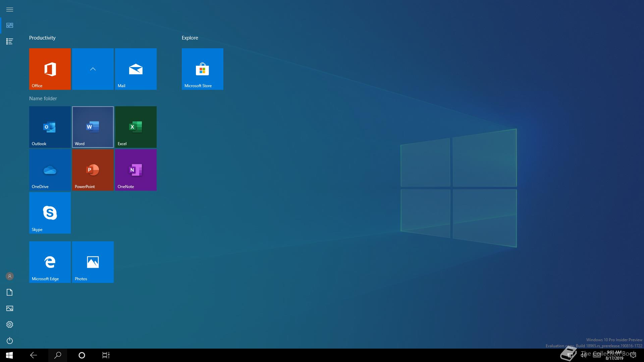Open the Action Center notifications
The image size is (644, 362).
point(633,355)
